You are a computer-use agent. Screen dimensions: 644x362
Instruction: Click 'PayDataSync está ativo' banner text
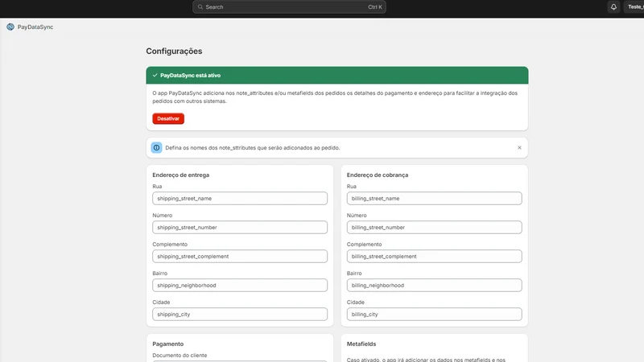pos(190,76)
